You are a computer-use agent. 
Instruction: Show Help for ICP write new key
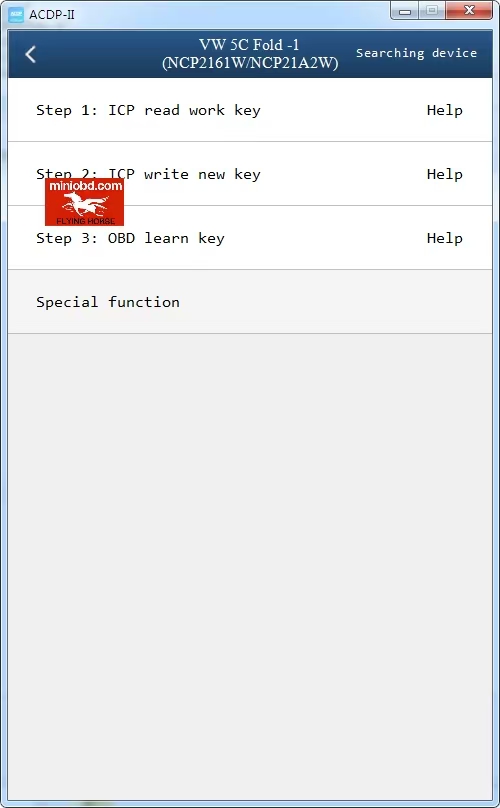[444, 174]
